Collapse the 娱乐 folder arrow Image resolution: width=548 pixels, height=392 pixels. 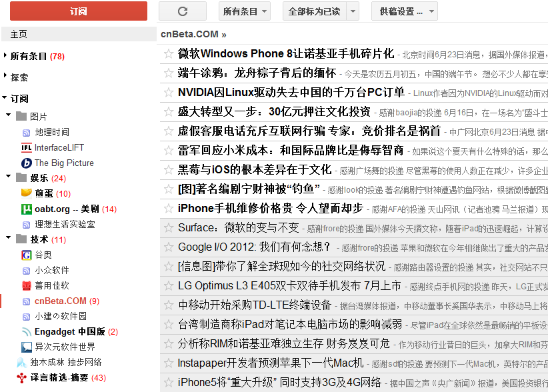tap(9, 176)
